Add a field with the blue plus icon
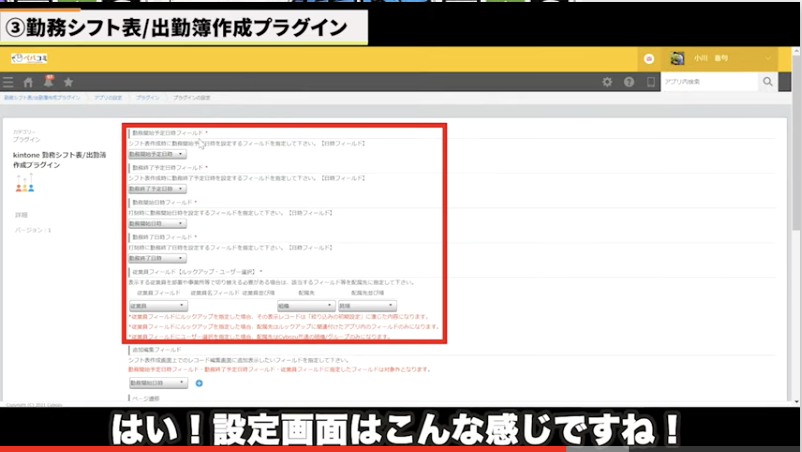The height and width of the screenshot is (452, 802). [x=199, y=383]
